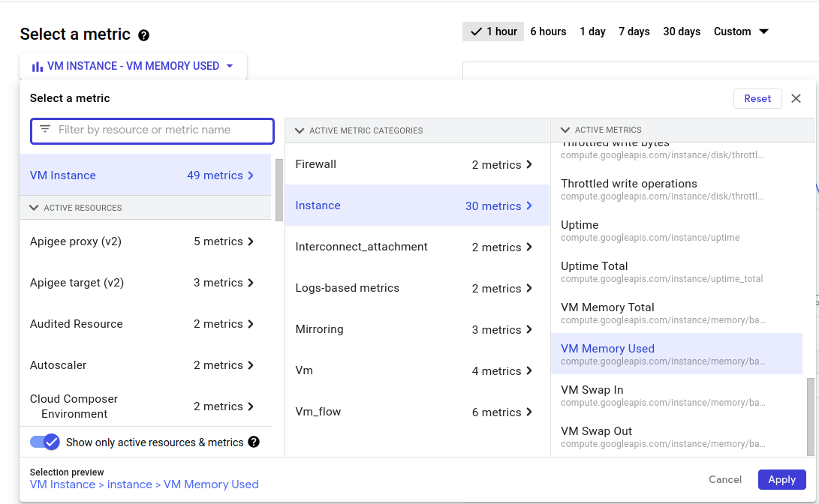The height and width of the screenshot is (504, 819).
Task: Click chevron arrow on Firewall category row
Action: [x=529, y=165]
